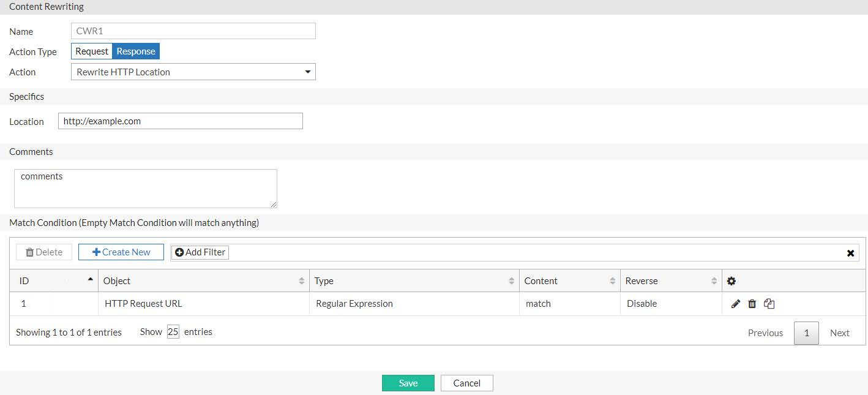The height and width of the screenshot is (395, 868).
Task: Open the Action dropdown
Action: point(307,72)
